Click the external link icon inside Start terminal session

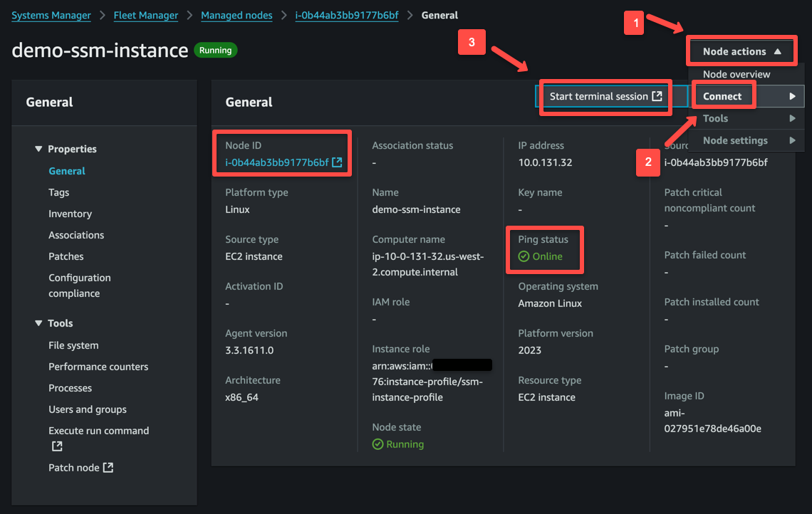pos(655,96)
